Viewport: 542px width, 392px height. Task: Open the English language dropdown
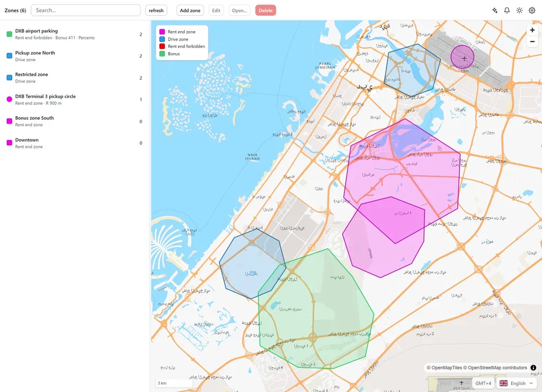coord(518,383)
